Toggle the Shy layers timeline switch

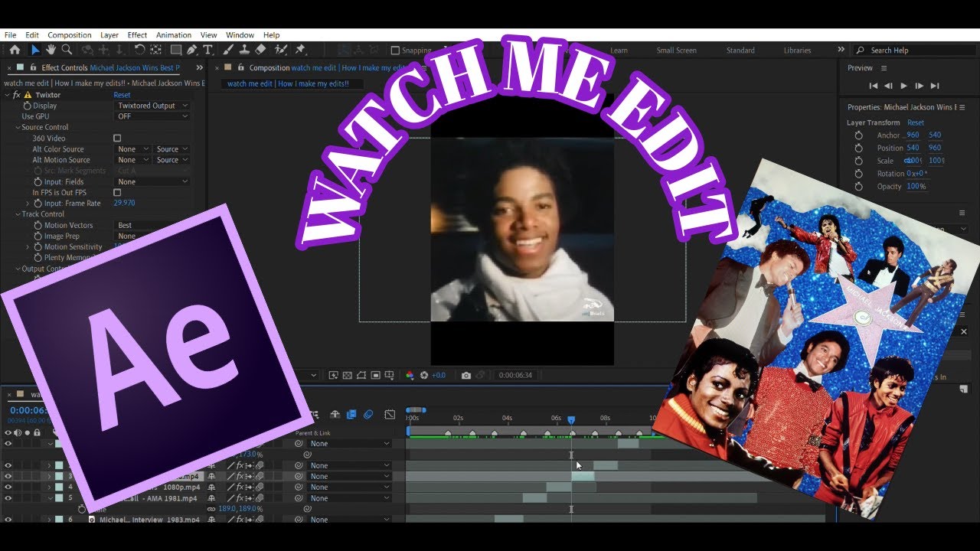click(x=335, y=415)
